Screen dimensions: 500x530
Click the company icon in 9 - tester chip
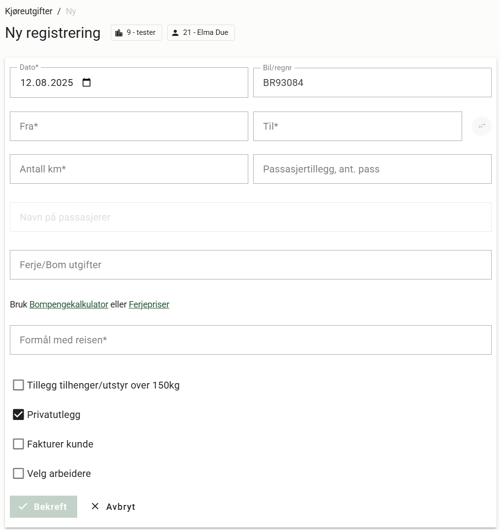click(x=119, y=33)
